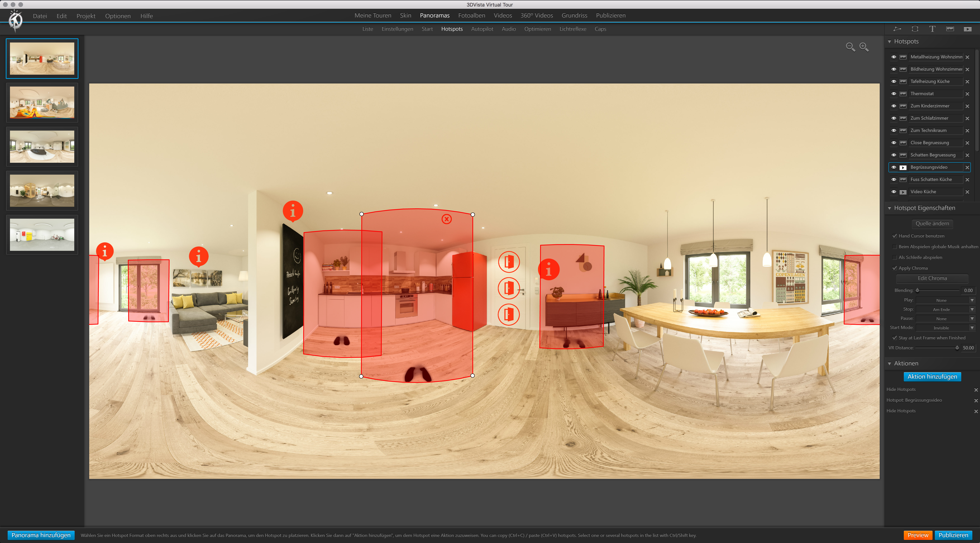This screenshot has height=543, width=980.
Task: Open the Panoramas menu in top navigation
Action: pos(434,15)
